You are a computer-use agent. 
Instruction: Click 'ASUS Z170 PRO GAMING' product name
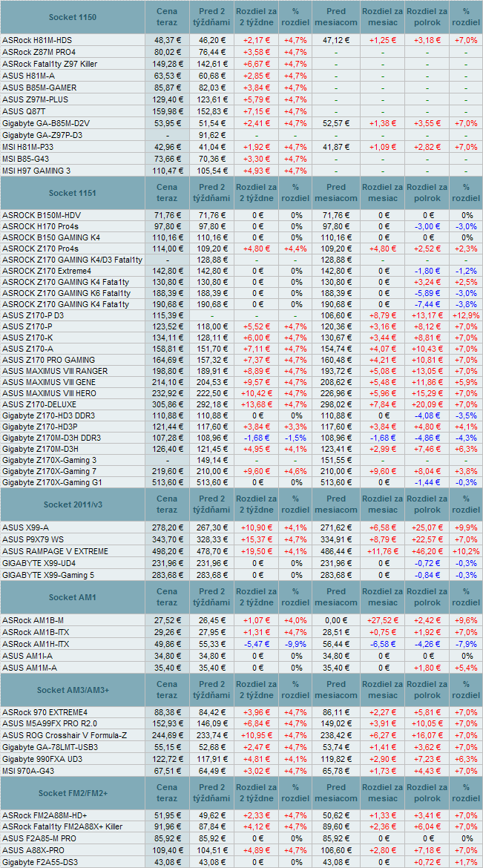[49, 360]
